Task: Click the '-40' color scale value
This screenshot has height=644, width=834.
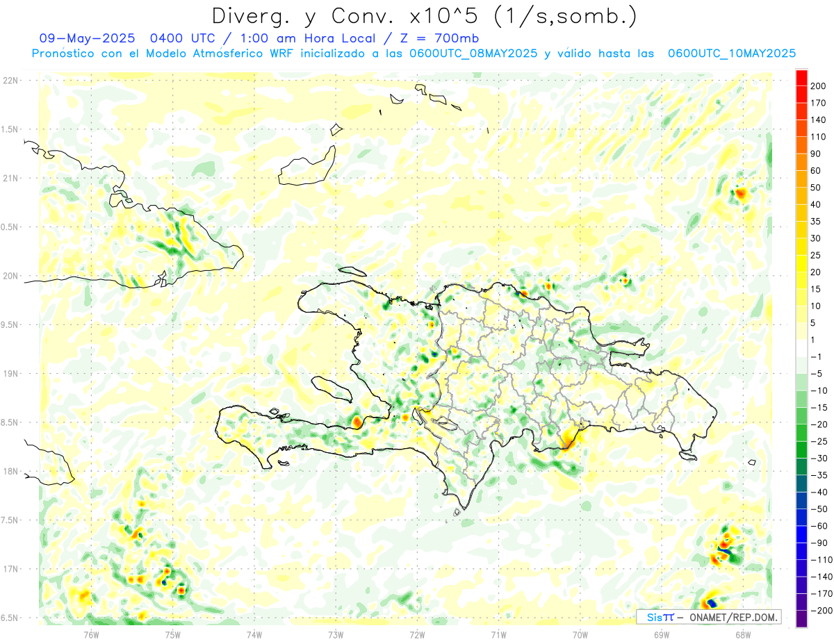Action: coord(819,492)
